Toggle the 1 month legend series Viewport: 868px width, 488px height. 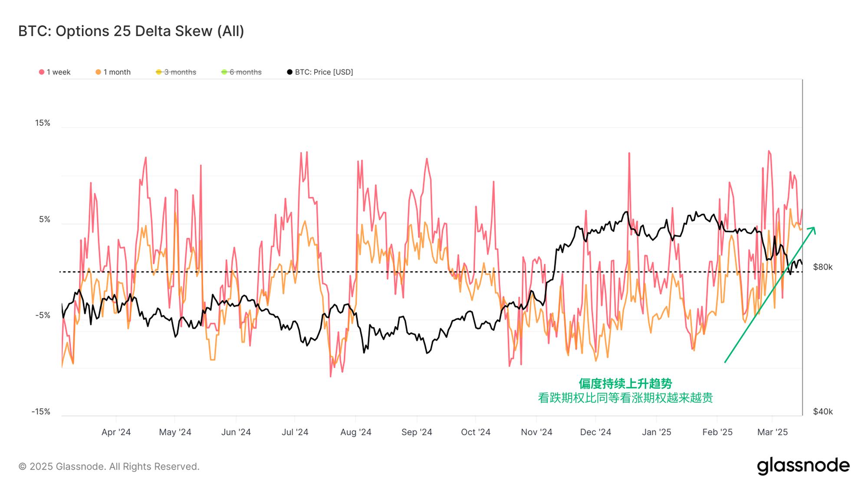[x=117, y=72]
